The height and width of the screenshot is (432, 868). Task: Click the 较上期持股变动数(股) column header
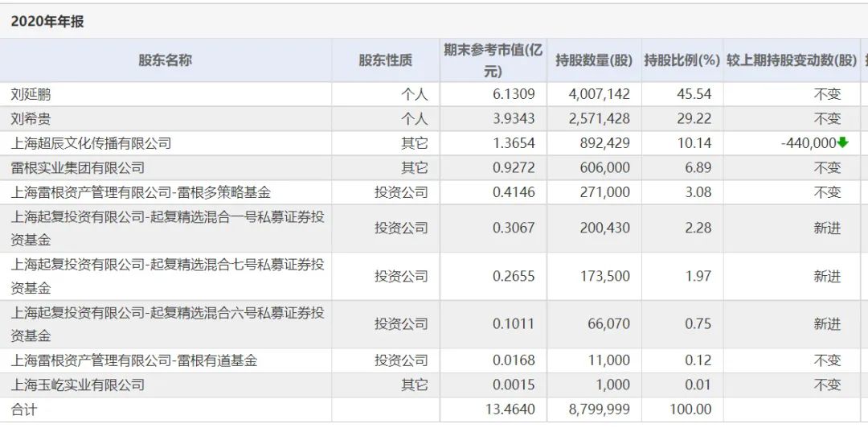[x=792, y=60]
